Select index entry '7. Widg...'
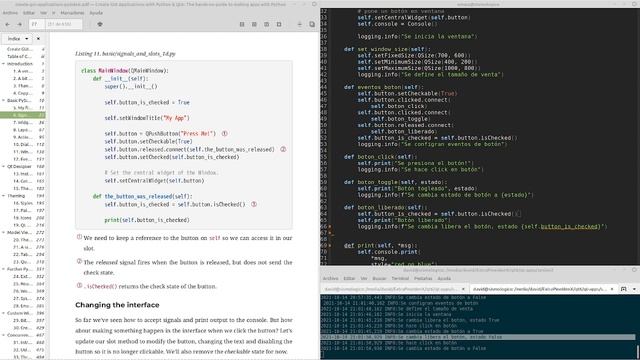640x360 pixels. (x=23, y=122)
